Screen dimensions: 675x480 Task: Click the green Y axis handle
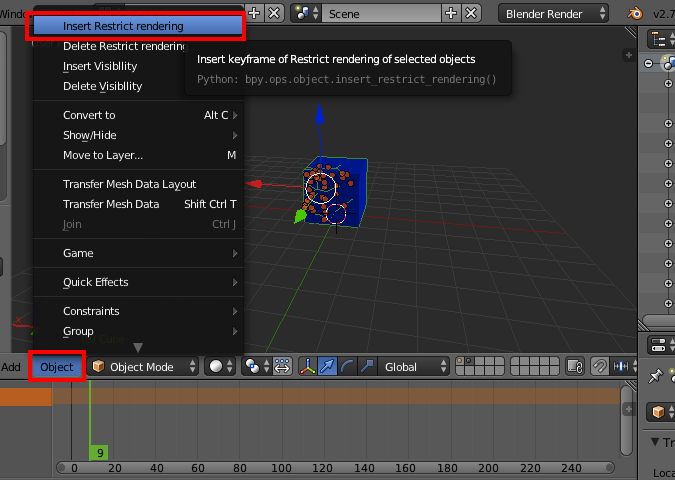coord(300,216)
